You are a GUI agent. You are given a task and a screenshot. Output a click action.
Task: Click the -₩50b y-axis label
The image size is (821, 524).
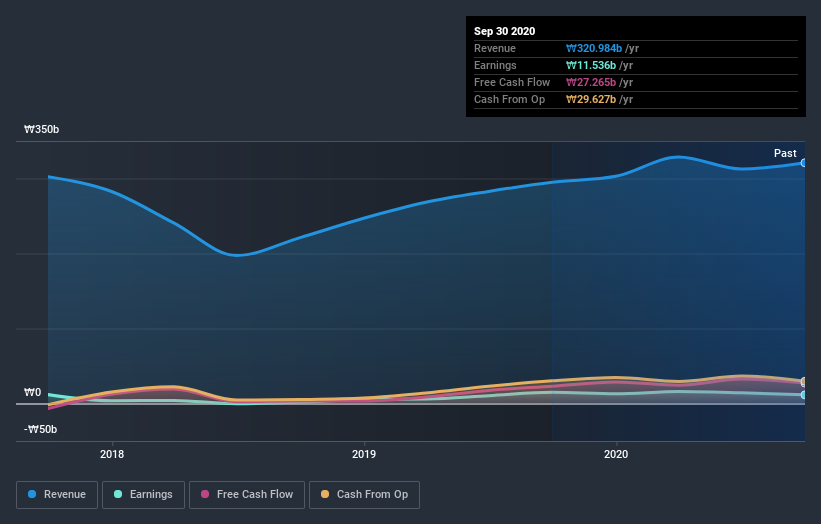tap(40, 429)
